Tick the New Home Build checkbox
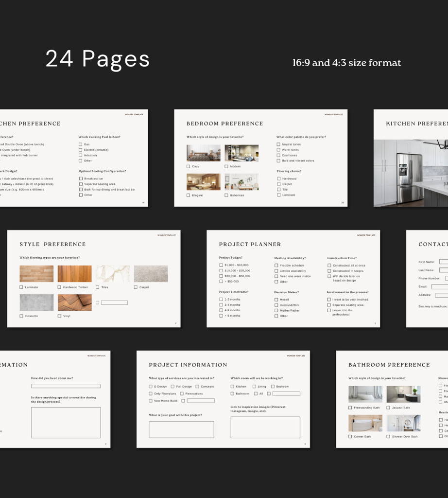This screenshot has height=498, width=448. pyautogui.click(x=151, y=401)
